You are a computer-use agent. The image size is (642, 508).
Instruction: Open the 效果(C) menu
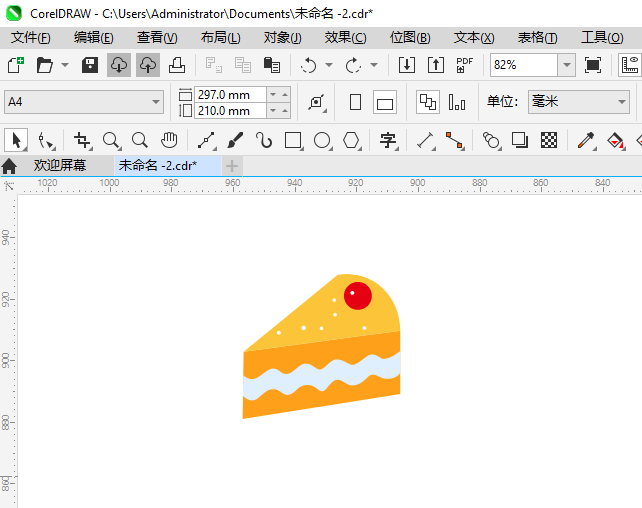(x=346, y=38)
